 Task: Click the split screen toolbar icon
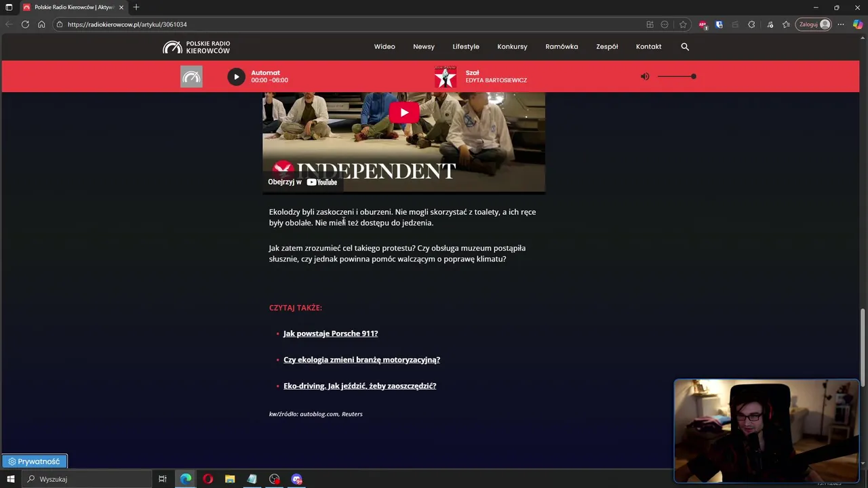(650, 24)
